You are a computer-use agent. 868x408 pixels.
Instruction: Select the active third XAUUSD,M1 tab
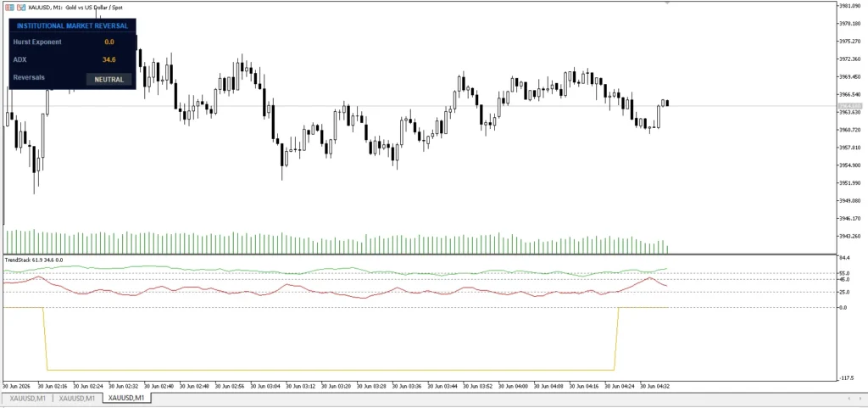coord(127,398)
